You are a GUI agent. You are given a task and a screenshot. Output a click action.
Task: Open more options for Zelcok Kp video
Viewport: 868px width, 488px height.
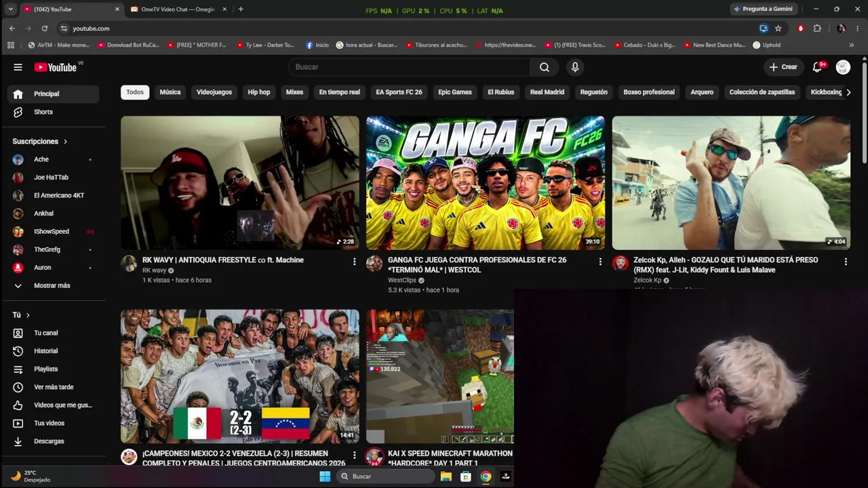(845, 262)
